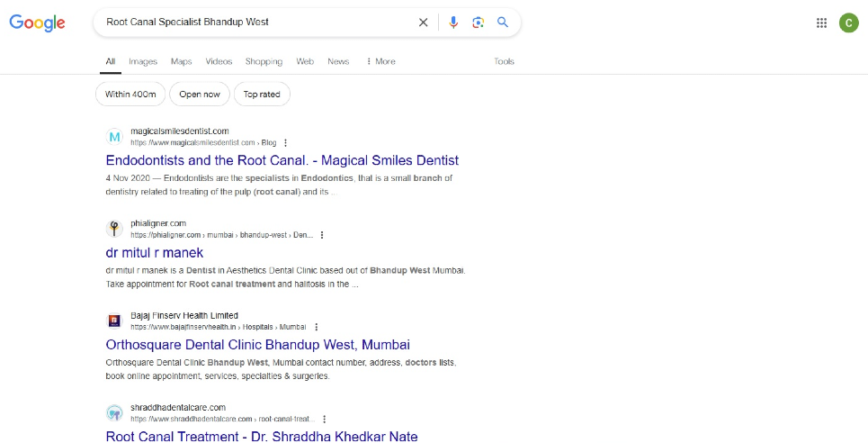Clear the search box with X icon
This screenshot has width=868, height=443.
tap(423, 23)
